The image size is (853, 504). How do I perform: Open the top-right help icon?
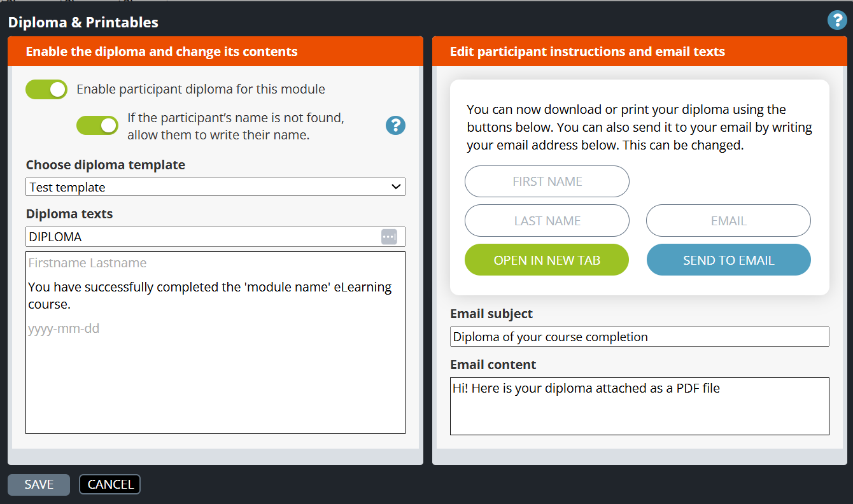(x=836, y=20)
